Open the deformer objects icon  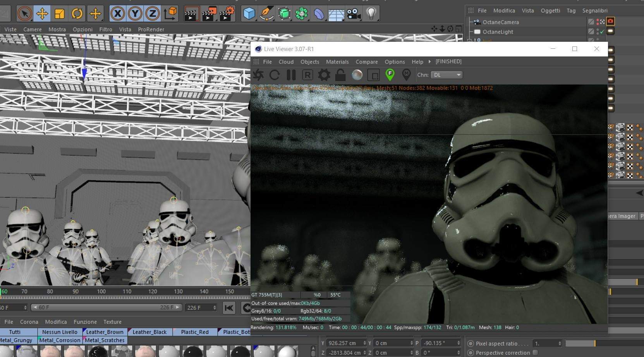tap(319, 14)
